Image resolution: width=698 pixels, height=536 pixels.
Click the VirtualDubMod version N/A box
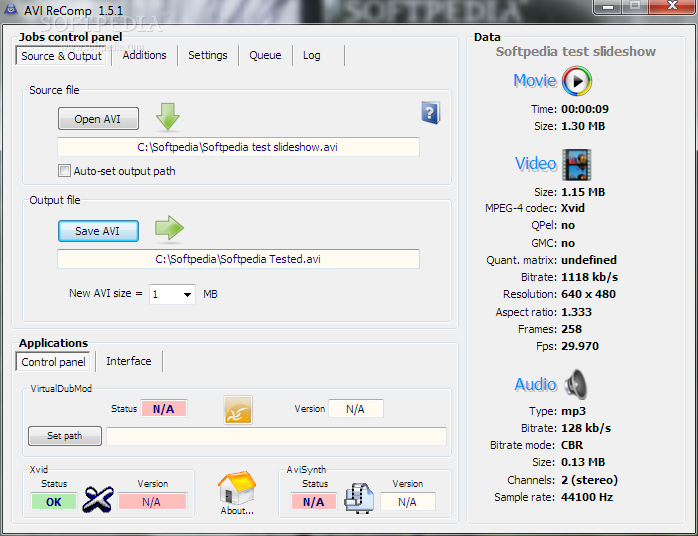[355, 409]
